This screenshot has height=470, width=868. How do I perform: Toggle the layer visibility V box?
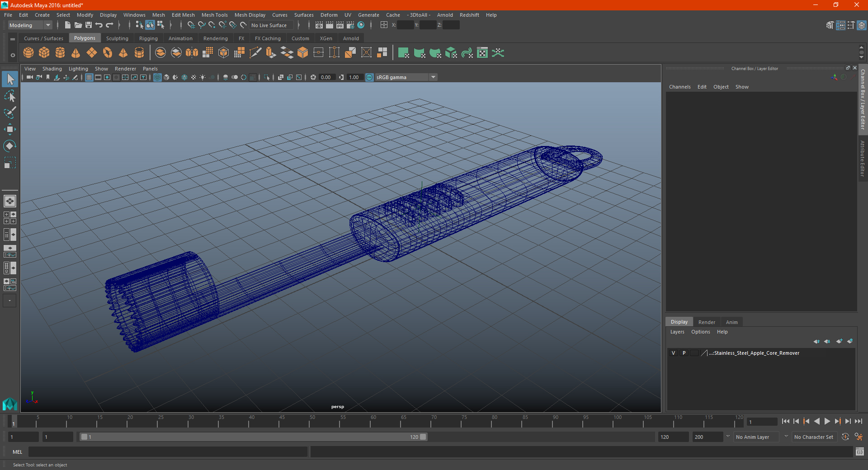(674, 353)
